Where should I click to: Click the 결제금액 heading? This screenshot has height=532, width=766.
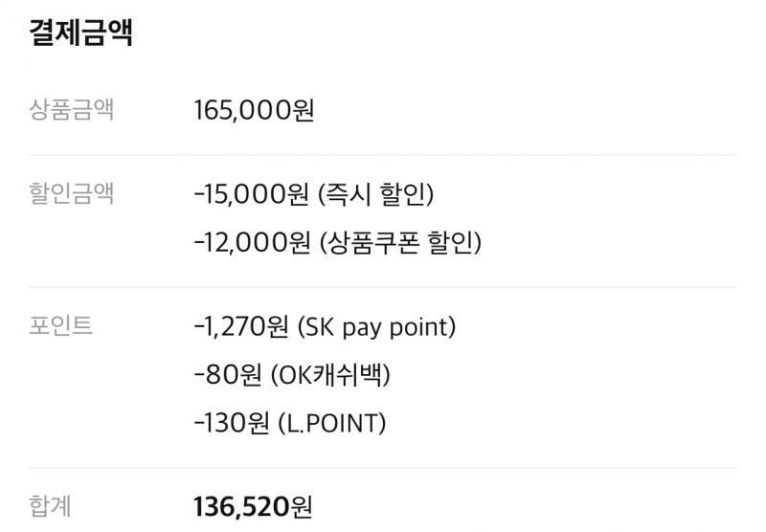[81, 33]
